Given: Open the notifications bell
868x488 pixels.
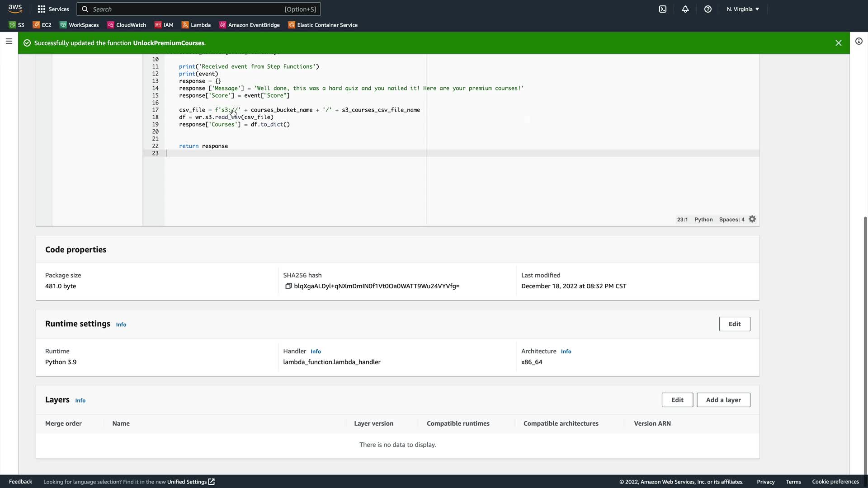Looking at the screenshot, I should pyautogui.click(x=685, y=9).
